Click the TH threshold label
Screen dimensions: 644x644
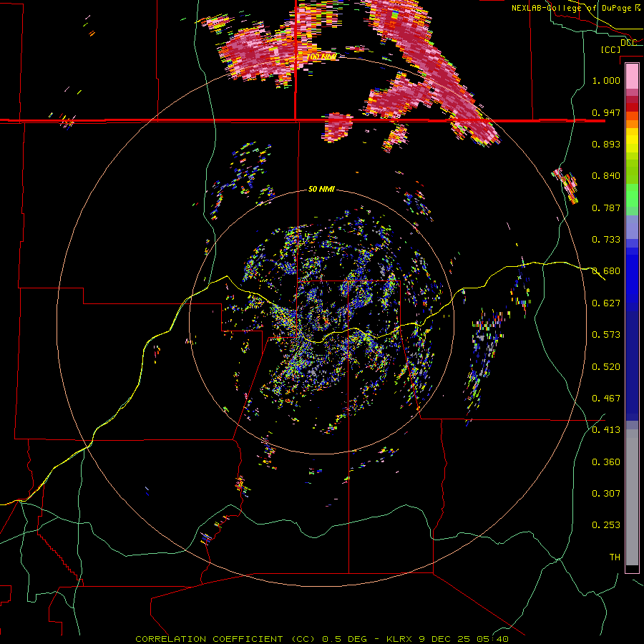click(x=615, y=557)
